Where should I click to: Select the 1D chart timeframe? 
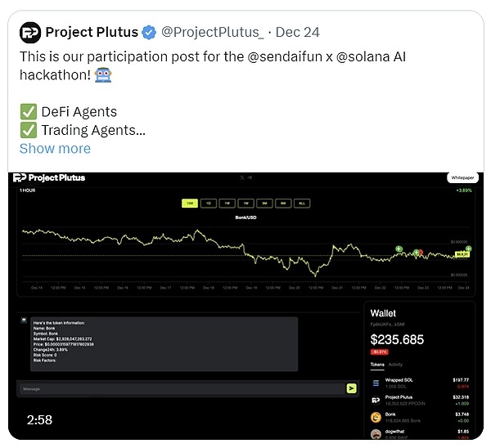208,203
